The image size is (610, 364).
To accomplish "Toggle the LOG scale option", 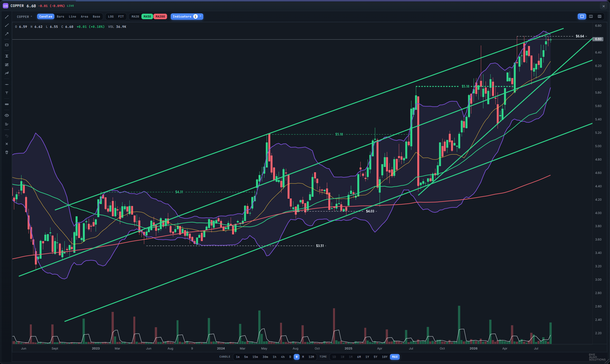I will coord(111,17).
